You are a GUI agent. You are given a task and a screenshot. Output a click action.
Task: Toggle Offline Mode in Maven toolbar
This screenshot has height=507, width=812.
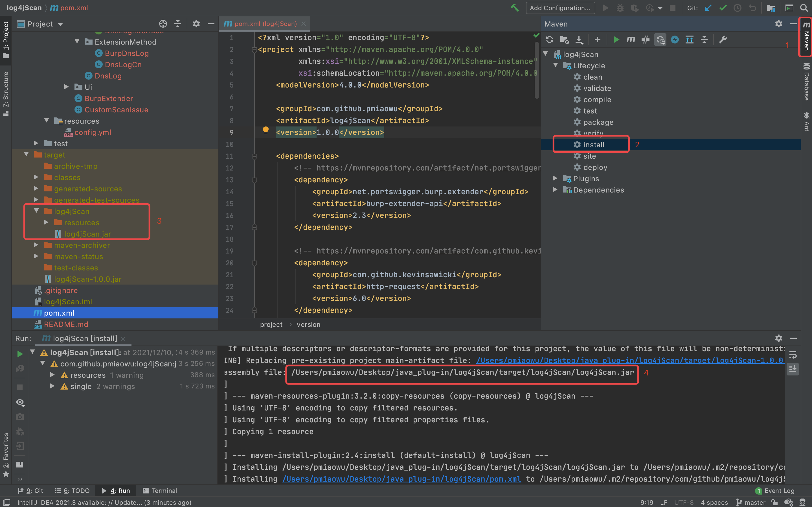coord(646,40)
